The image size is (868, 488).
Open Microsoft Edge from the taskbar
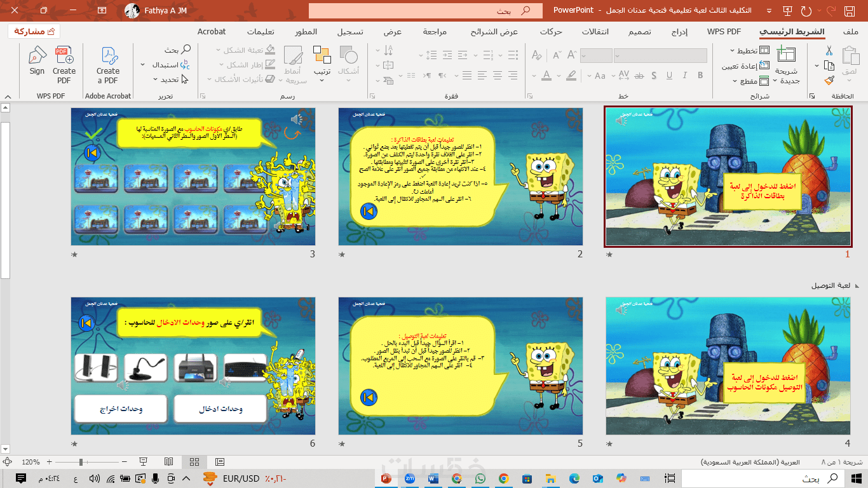pyautogui.click(x=574, y=478)
